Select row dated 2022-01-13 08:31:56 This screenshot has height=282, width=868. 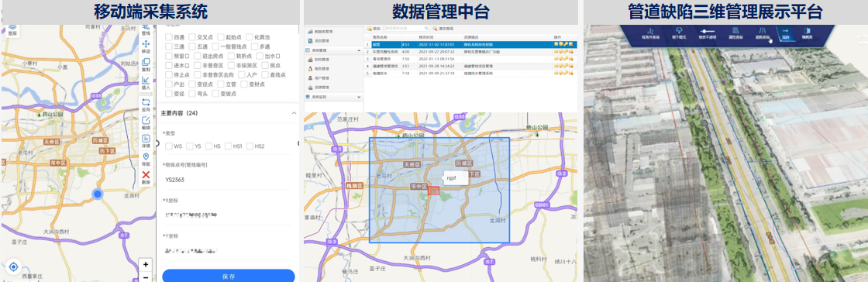pos(470,58)
